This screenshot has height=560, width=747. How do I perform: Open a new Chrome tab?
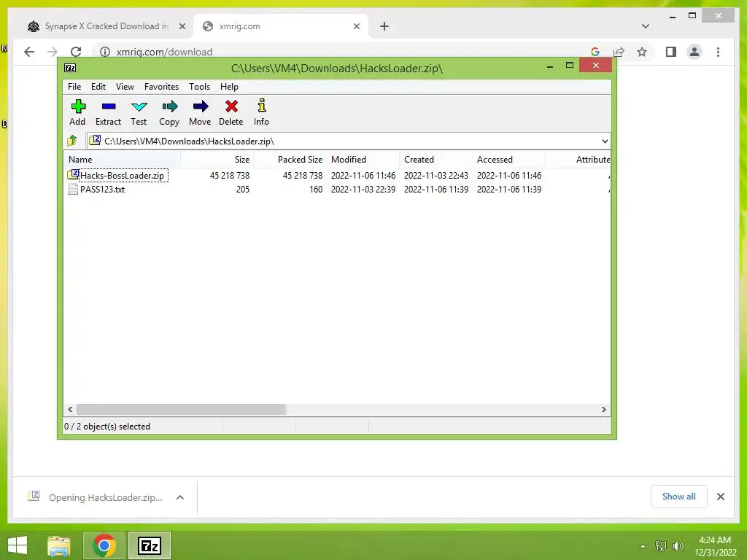(384, 26)
